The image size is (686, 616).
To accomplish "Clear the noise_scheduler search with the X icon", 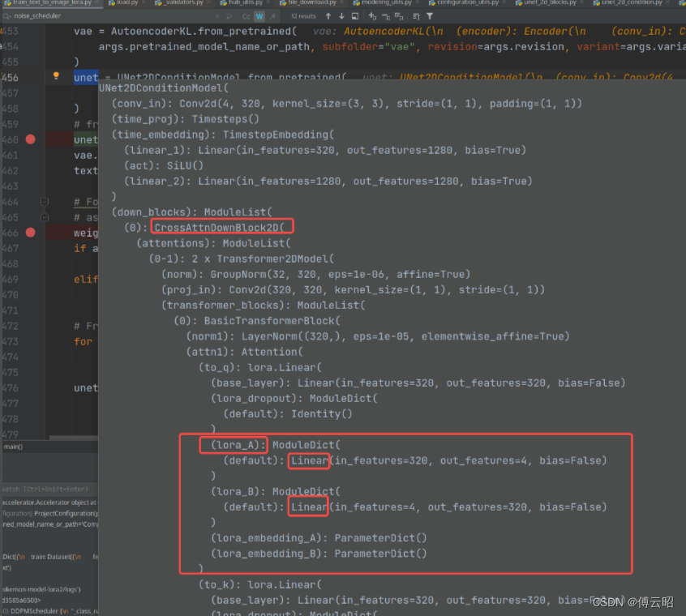I will coord(216,15).
